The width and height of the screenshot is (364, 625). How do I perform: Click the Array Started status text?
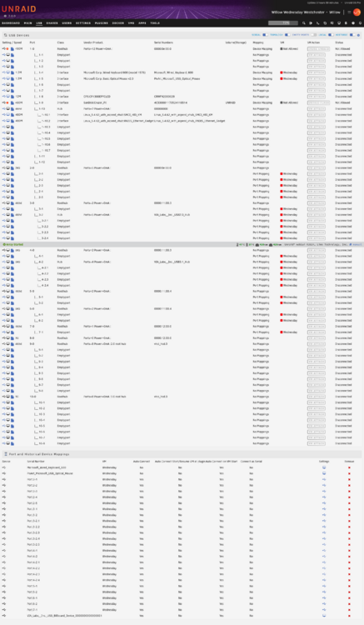(x=12, y=244)
